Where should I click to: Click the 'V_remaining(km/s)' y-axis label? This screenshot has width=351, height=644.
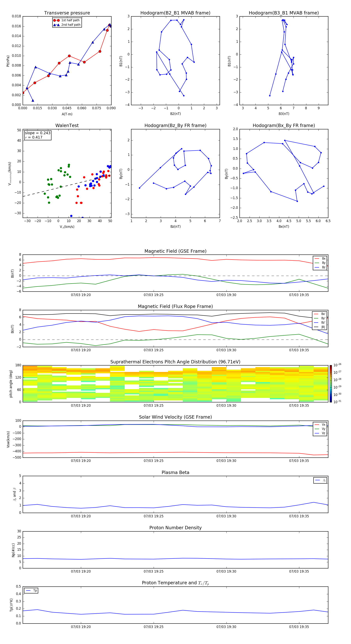10,173
